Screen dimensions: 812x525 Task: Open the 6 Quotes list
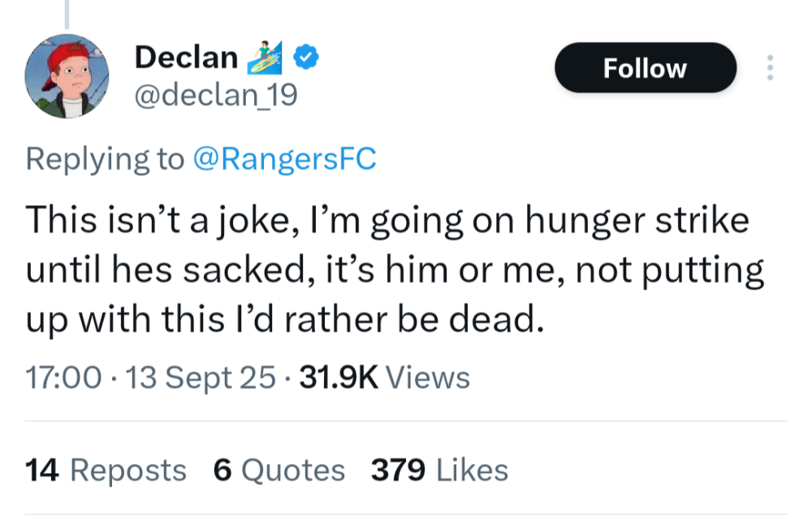point(279,470)
